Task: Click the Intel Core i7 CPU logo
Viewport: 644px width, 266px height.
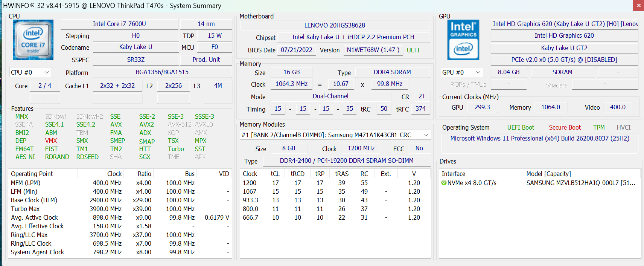Action: tap(33, 40)
